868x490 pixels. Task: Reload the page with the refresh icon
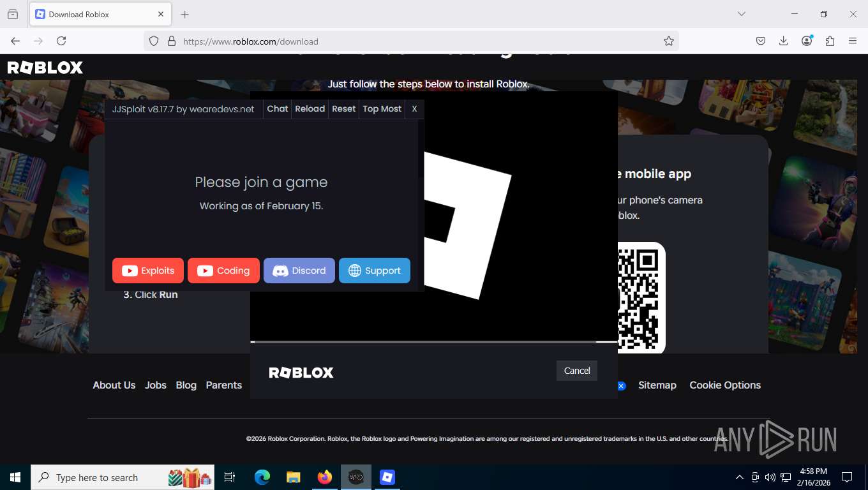(61, 41)
